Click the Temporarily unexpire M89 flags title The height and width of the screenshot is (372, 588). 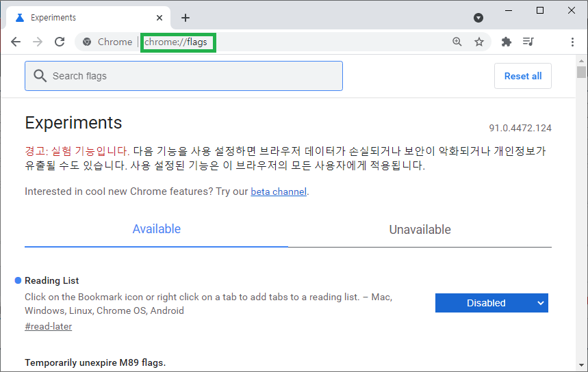point(95,362)
